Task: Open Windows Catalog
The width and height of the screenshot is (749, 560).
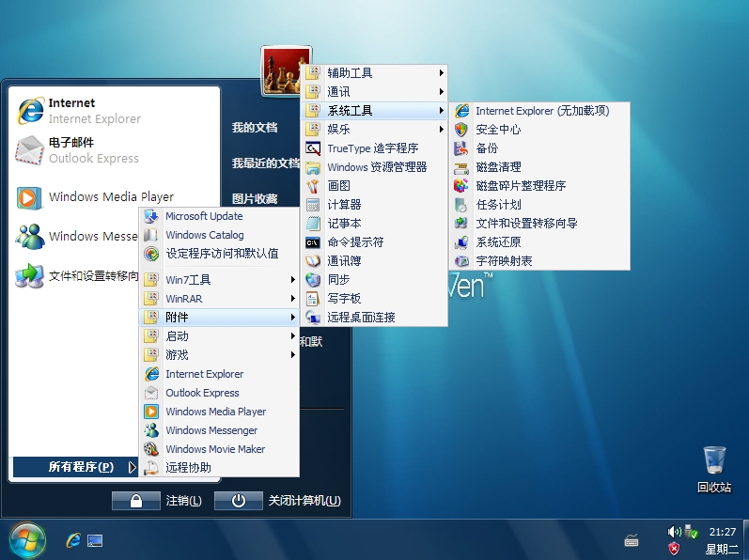Action: pyautogui.click(x=219, y=235)
